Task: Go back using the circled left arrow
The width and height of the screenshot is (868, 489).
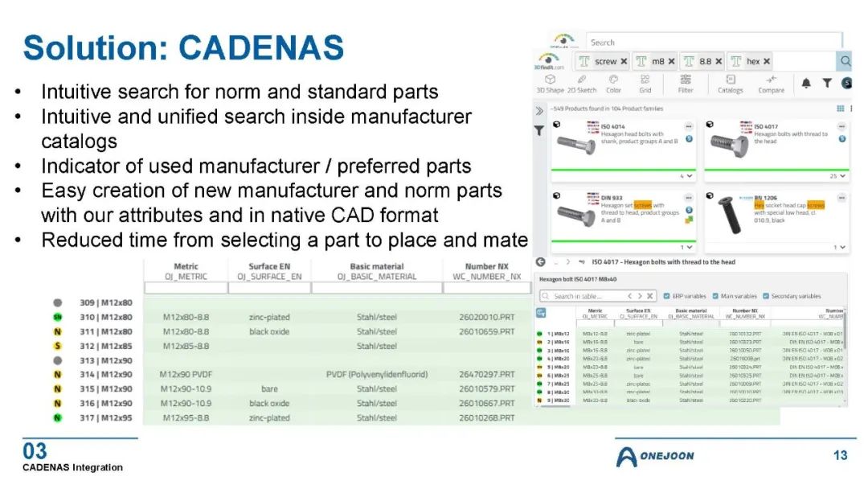Action: [x=540, y=262]
